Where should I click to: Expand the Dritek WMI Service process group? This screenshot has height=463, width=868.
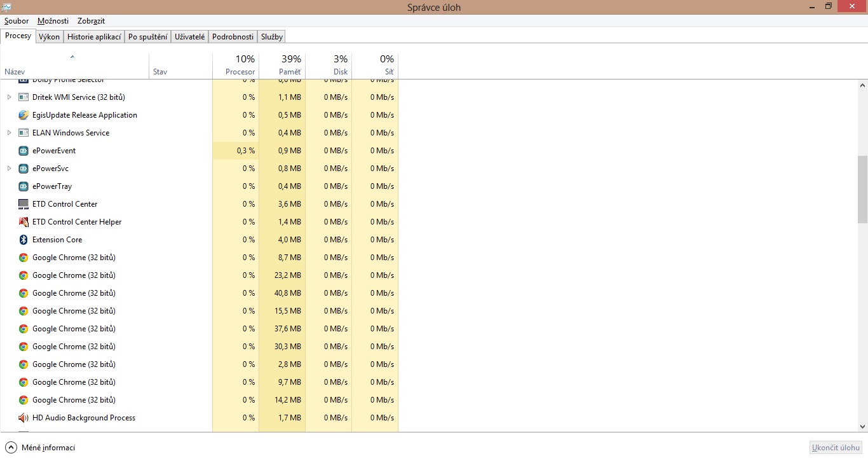click(x=9, y=97)
